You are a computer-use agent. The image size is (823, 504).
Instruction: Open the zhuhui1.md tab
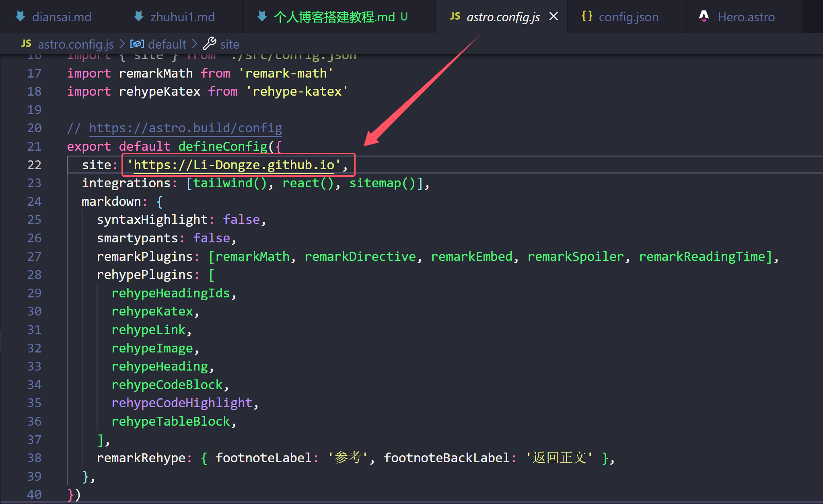(x=181, y=17)
